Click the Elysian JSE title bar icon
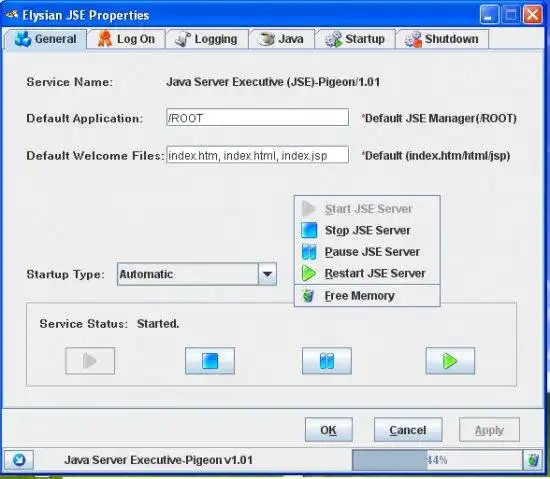The image size is (550, 479). point(12,15)
